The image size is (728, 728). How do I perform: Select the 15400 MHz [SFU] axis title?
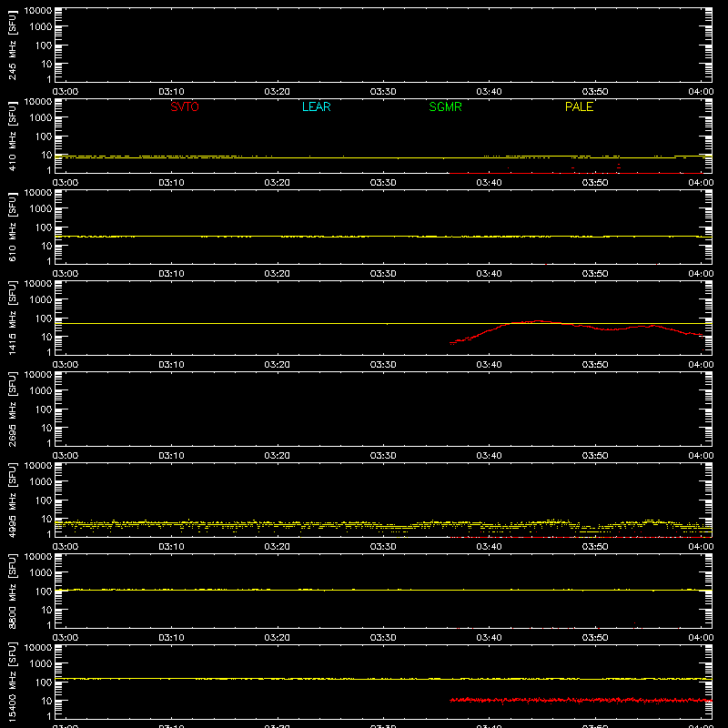(x=12, y=682)
